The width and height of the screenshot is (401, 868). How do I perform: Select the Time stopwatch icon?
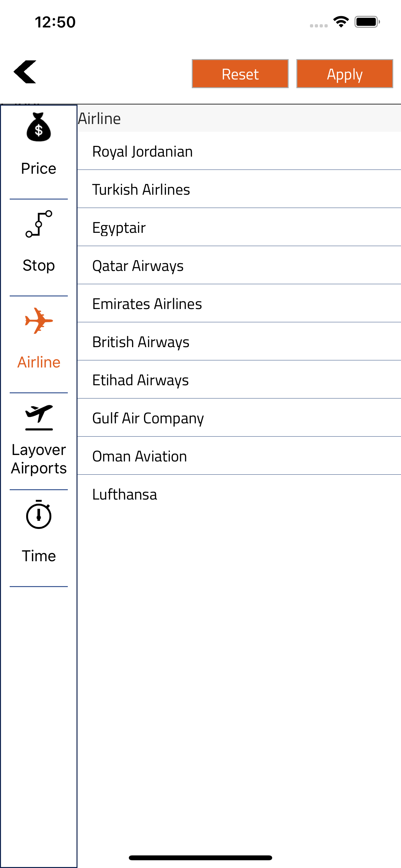point(39,514)
